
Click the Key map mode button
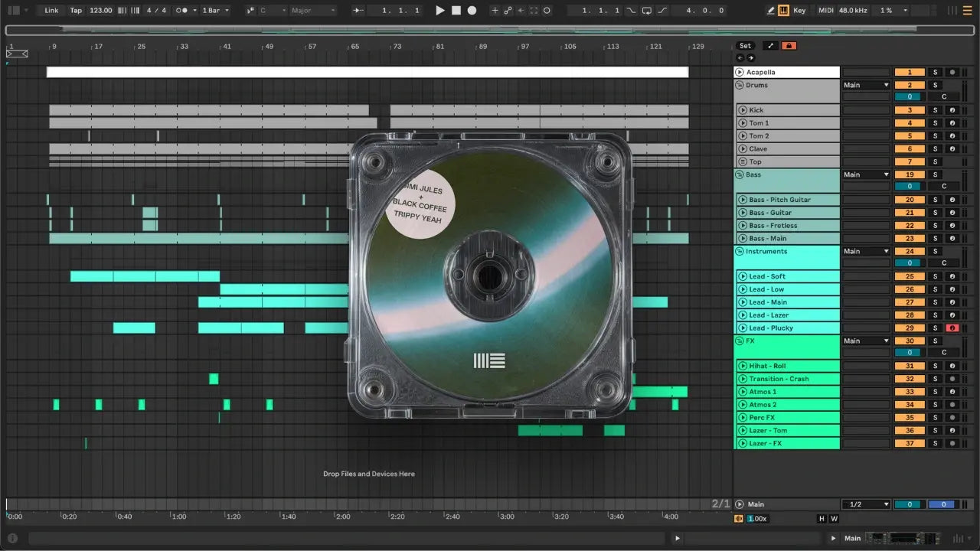coord(799,11)
